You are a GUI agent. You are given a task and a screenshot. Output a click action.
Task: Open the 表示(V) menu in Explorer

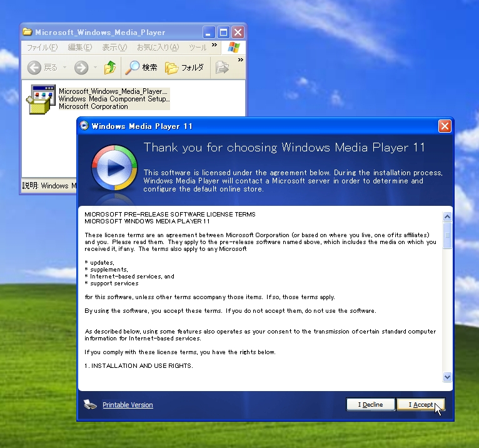[114, 48]
